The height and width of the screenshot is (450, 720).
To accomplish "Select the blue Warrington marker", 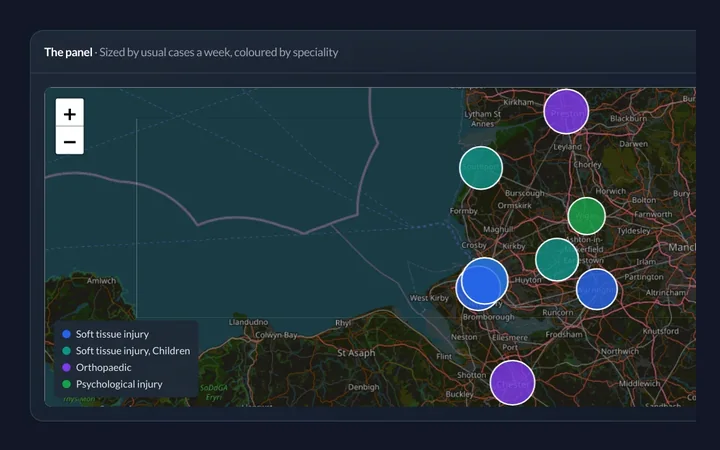I will coord(596,289).
